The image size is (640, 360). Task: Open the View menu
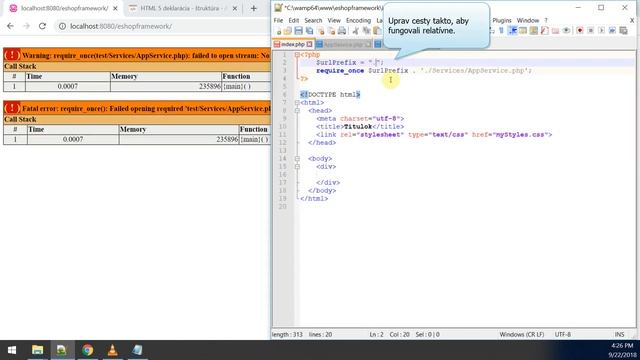(x=334, y=20)
